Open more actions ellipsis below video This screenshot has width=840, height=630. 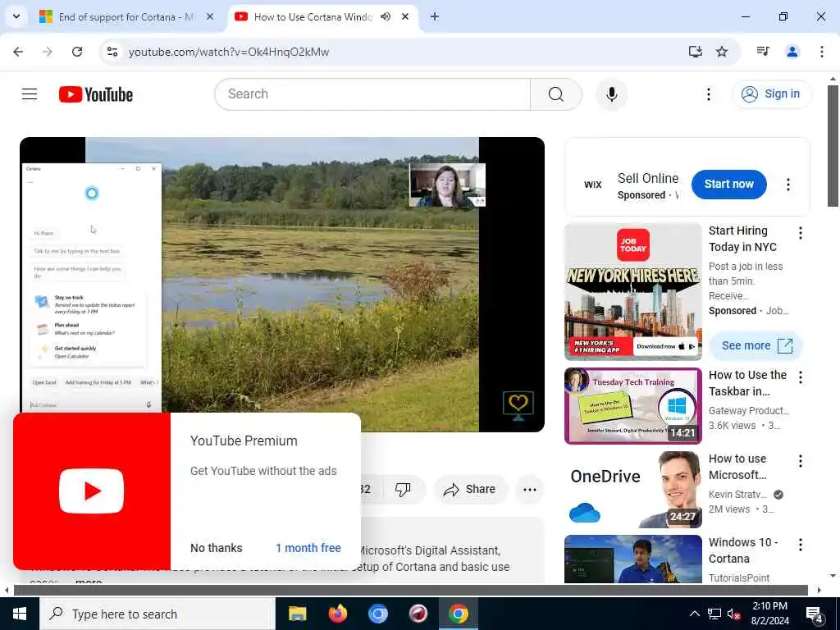[529, 489]
